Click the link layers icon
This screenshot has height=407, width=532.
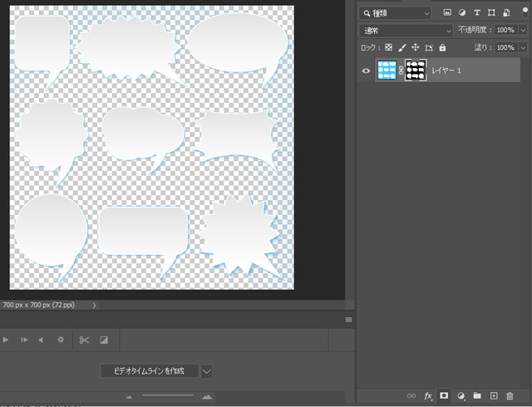tap(411, 396)
